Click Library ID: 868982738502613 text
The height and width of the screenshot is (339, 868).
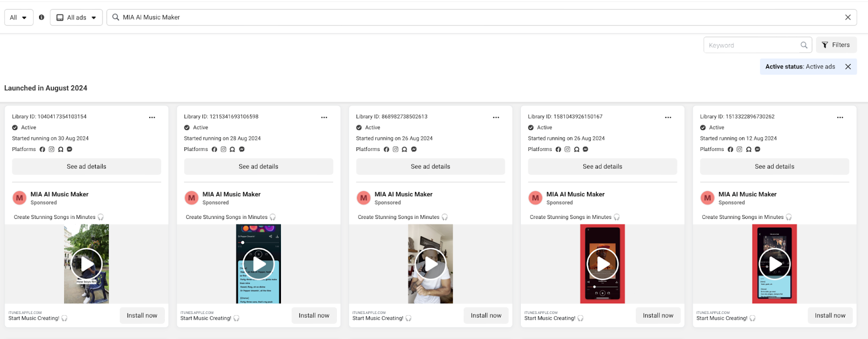(392, 117)
